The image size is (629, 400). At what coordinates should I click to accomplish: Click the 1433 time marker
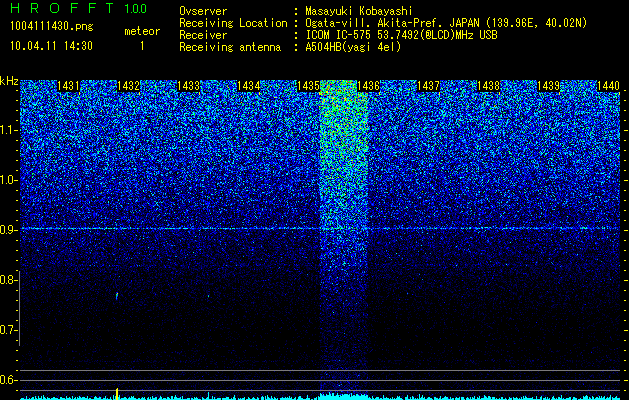point(188,86)
